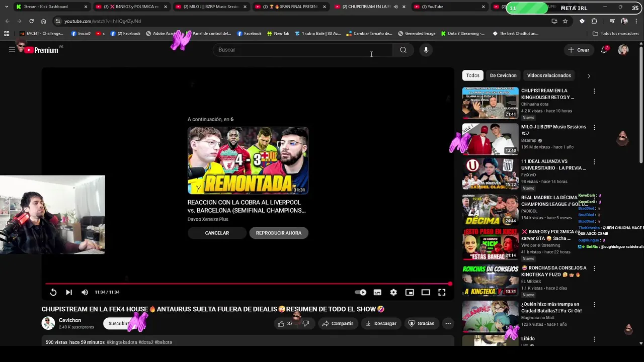Open the Real Madrid La Décima thumbnail
The height and width of the screenshot is (362, 644).
[490, 209]
